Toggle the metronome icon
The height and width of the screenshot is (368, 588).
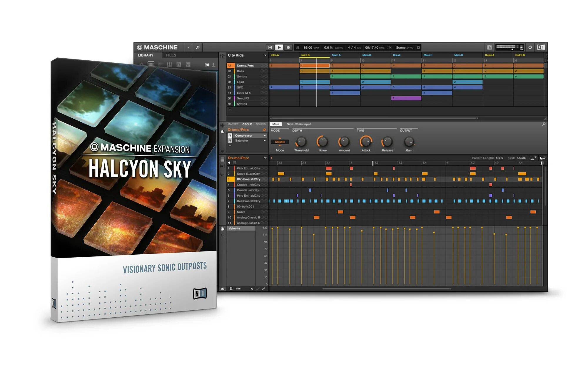(298, 47)
